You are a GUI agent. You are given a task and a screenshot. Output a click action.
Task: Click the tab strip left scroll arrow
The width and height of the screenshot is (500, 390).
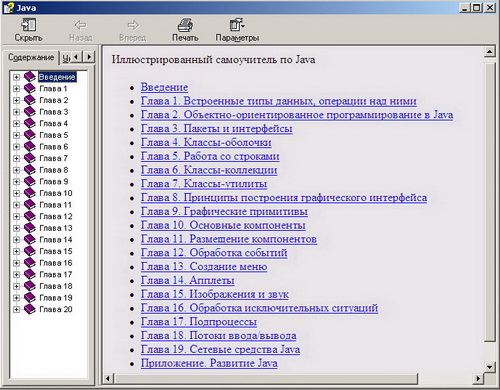pos(77,57)
